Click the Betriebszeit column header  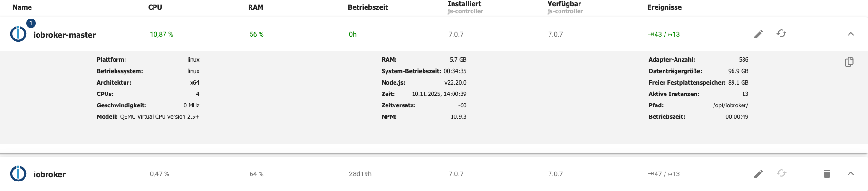point(368,7)
